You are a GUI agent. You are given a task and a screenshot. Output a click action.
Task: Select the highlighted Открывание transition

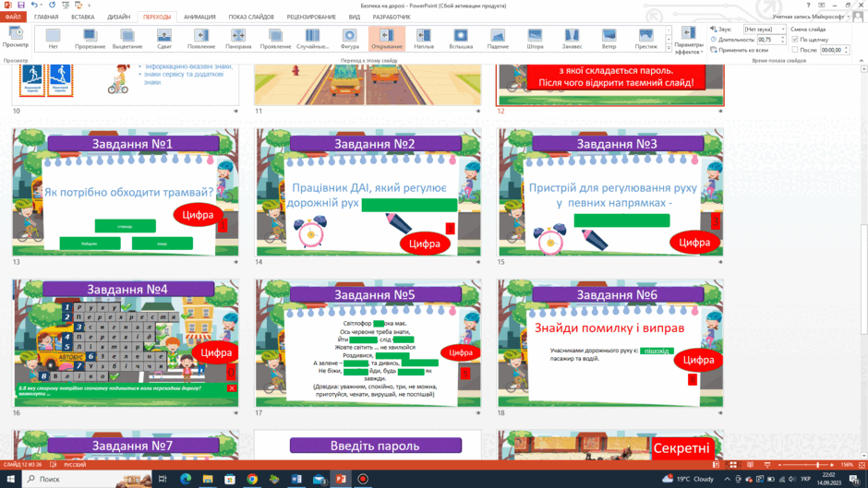[387, 39]
